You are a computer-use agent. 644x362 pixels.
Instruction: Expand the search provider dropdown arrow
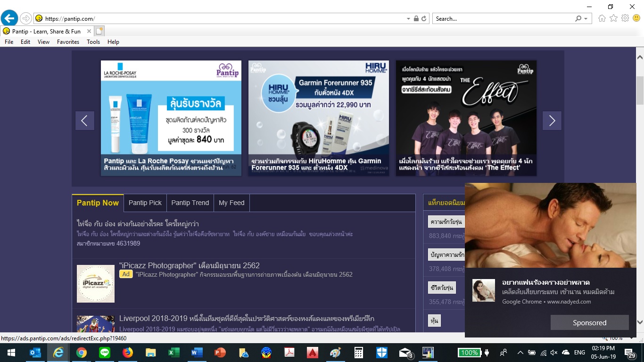[586, 19]
